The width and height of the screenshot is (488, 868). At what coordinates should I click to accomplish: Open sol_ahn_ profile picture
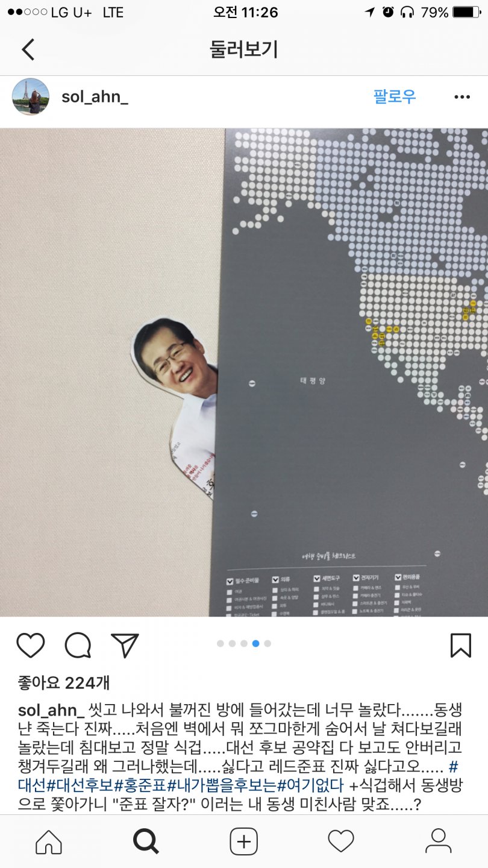click(31, 96)
